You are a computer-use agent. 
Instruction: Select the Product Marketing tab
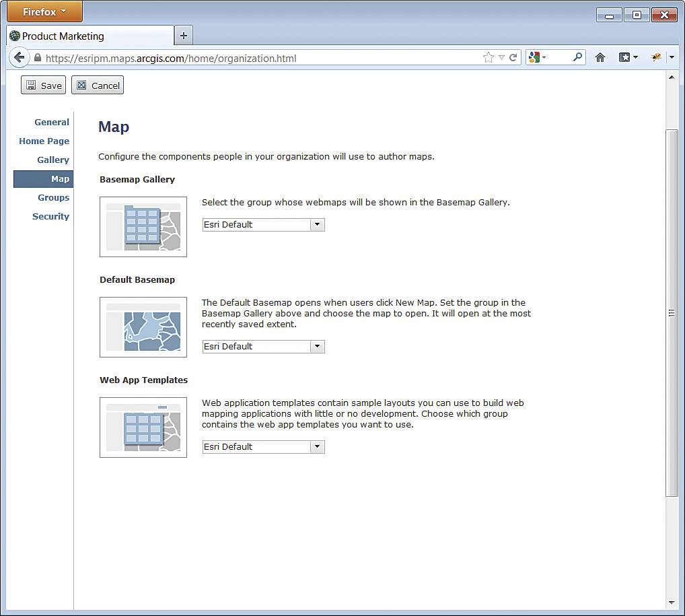point(90,36)
